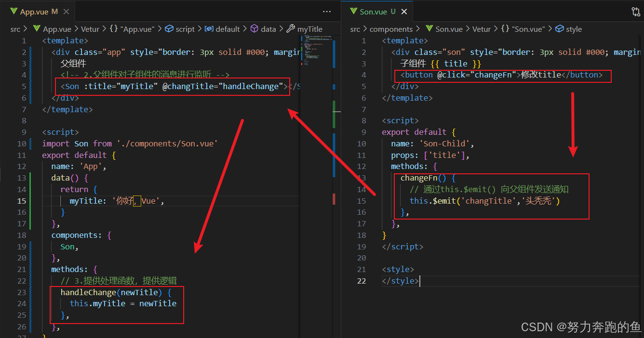
Task: Open the 'myTitle' breadcrumb segment
Action: point(309,29)
